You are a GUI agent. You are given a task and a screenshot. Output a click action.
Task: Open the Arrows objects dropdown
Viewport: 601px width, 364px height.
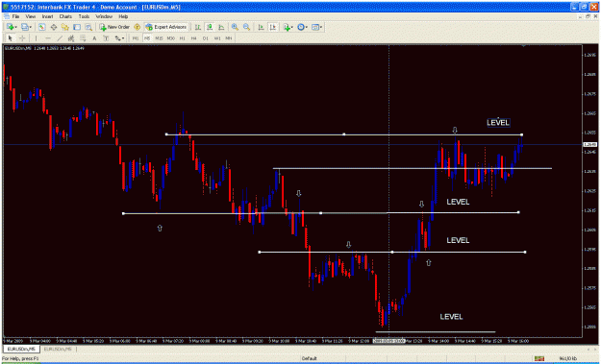120,38
